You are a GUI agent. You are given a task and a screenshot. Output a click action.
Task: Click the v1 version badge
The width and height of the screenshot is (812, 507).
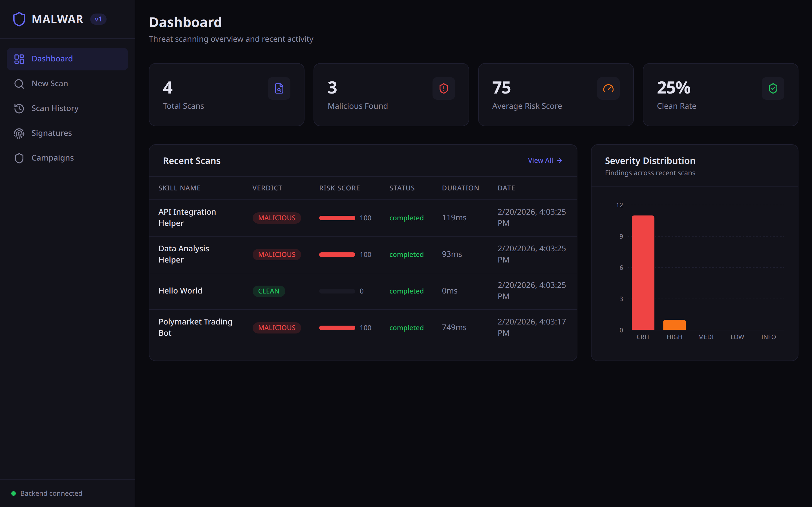[98, 19]
